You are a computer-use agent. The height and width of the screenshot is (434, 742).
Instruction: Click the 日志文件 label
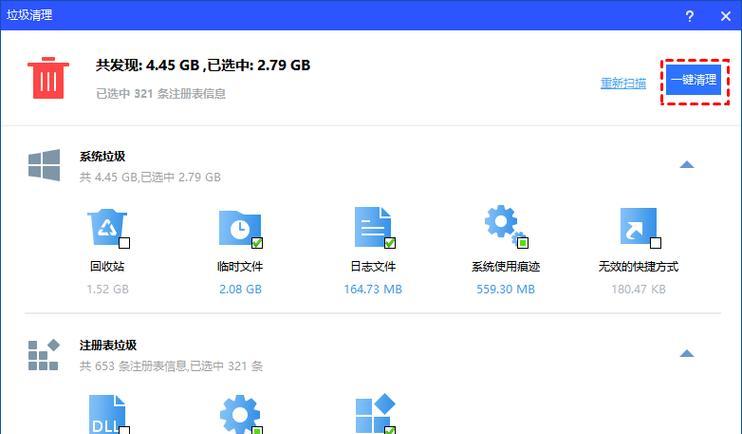tap(373, 266)
